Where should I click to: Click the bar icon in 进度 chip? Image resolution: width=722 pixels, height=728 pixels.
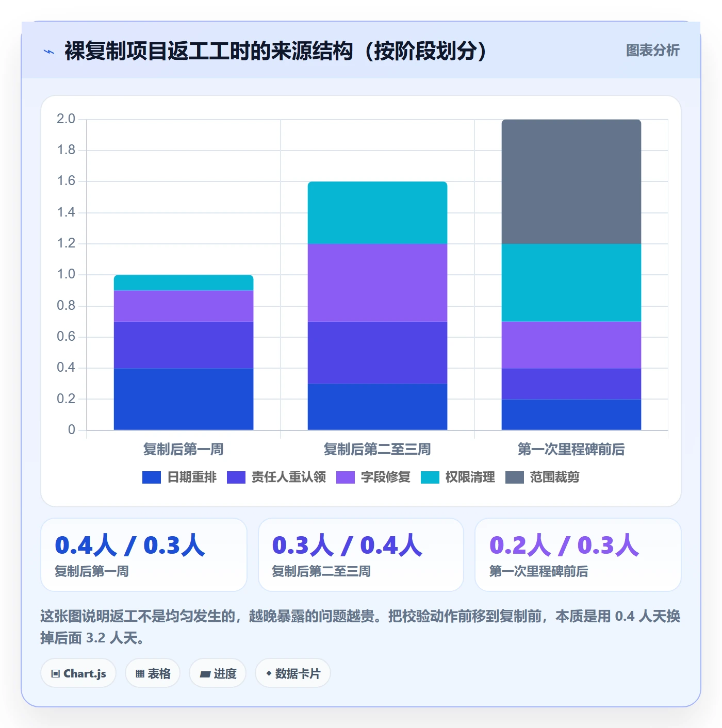point(205,674)
